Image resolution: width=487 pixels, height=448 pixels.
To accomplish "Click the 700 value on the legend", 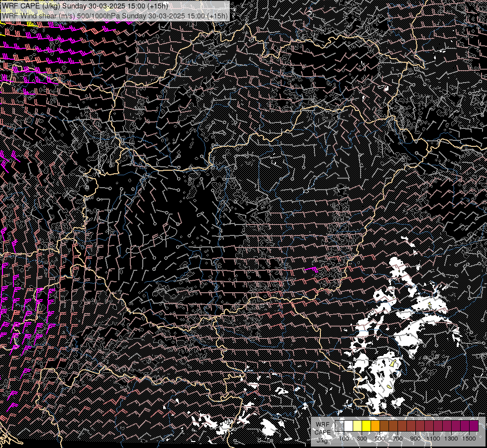I will pyautogui.click(x=397, y=439).
